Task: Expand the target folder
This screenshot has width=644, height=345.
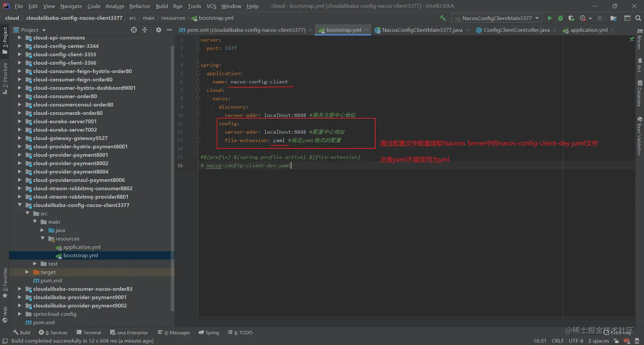Action: pyautogui.click(x=27, y=272)
